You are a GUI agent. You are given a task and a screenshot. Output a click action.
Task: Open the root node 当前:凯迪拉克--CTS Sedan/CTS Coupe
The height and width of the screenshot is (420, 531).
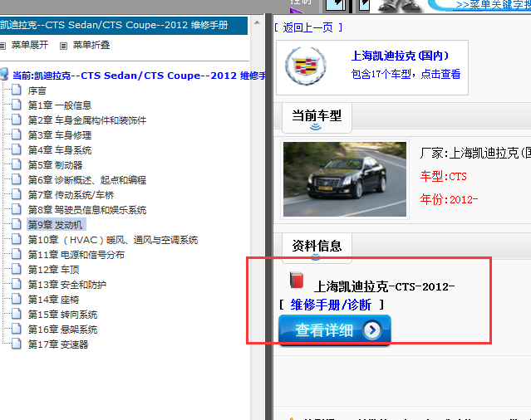(x=139, y=76)
